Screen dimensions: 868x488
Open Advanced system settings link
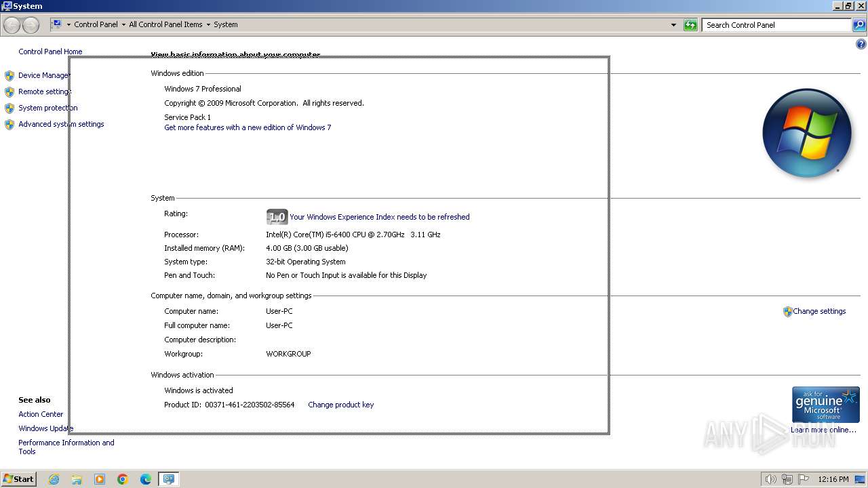[x=61, y=124]
